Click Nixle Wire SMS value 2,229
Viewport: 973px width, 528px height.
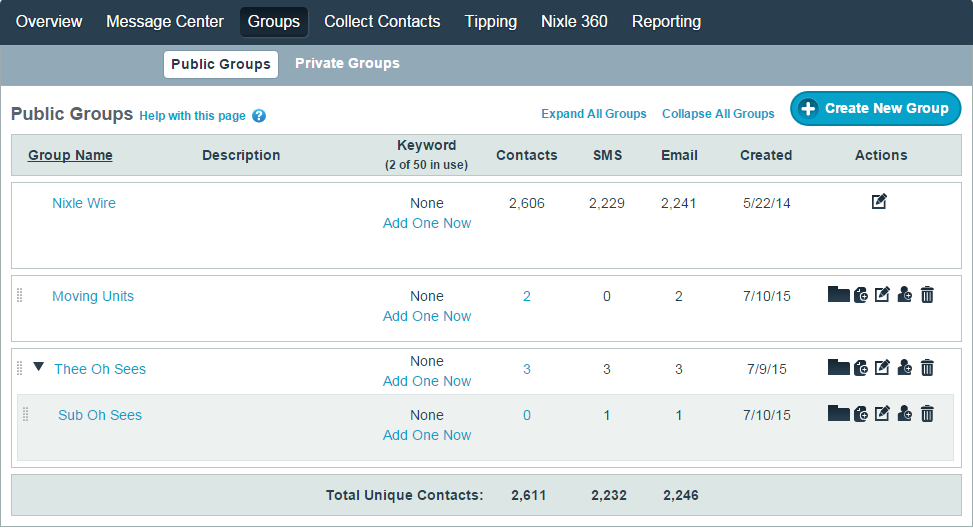point(607,204)
